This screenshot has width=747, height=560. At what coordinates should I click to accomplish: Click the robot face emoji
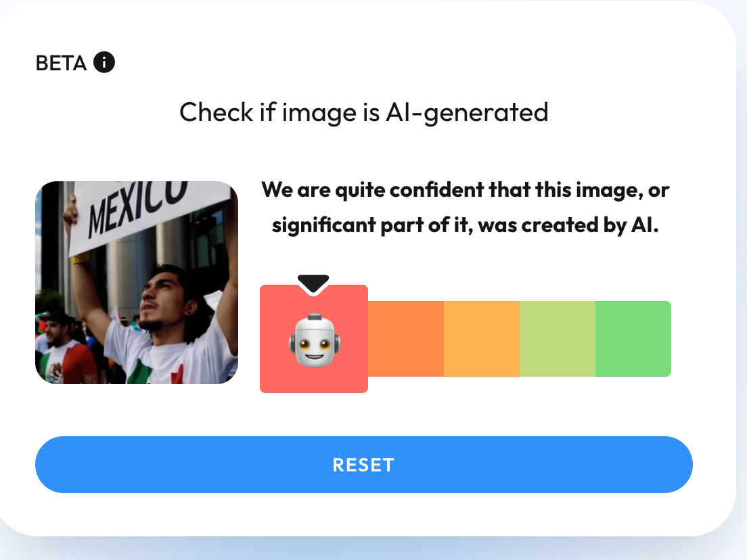314,340
